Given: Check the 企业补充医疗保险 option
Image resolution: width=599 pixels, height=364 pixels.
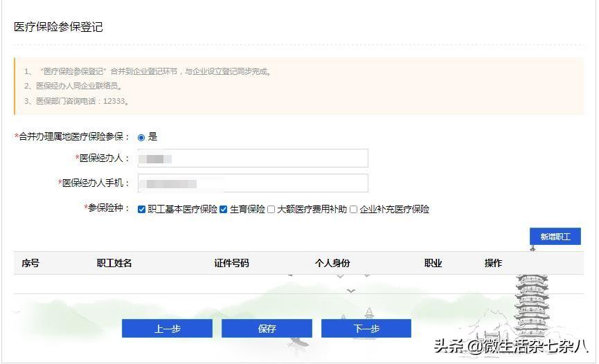Looking at the screenshot, I should coord(354,209).
